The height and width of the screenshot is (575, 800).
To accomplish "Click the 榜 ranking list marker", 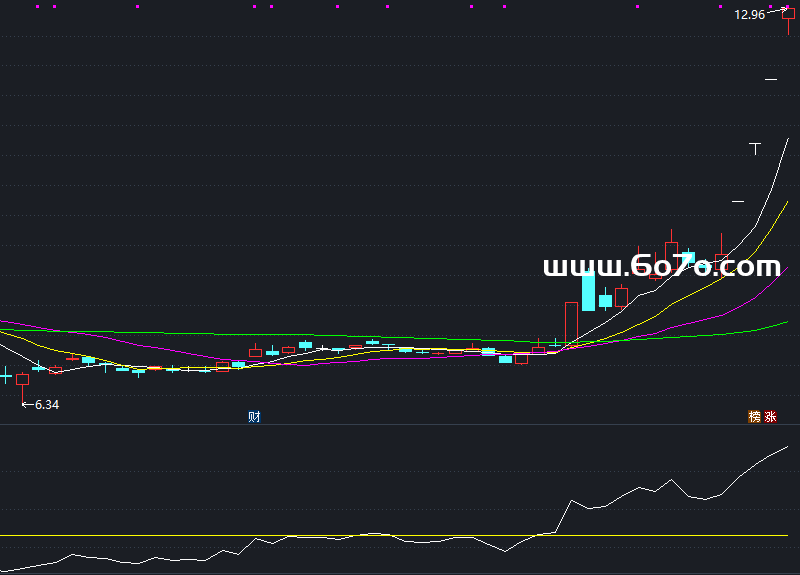I will coord(754,417).
